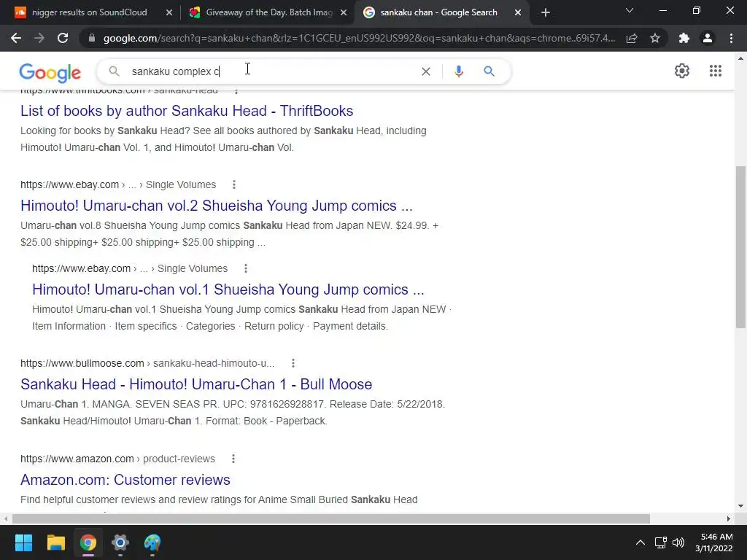Open Amazon.com: Customer reviews result

[x=125, y=480]
